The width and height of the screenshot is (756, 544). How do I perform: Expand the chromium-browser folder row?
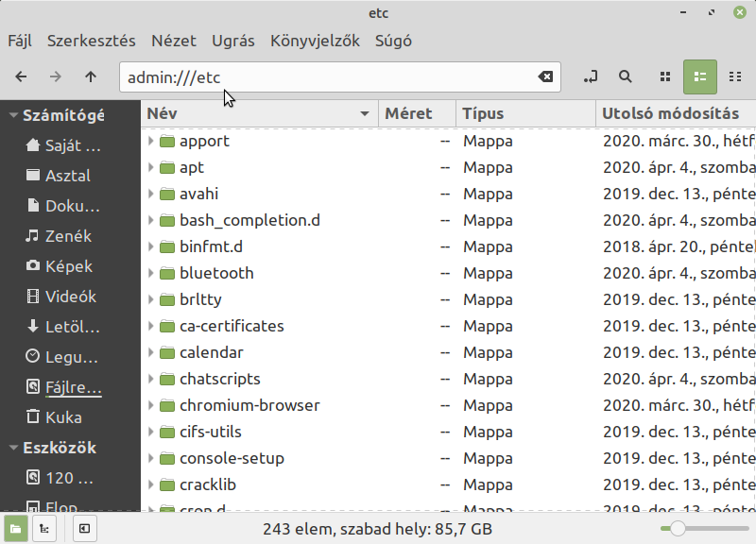tap(150, 405)
